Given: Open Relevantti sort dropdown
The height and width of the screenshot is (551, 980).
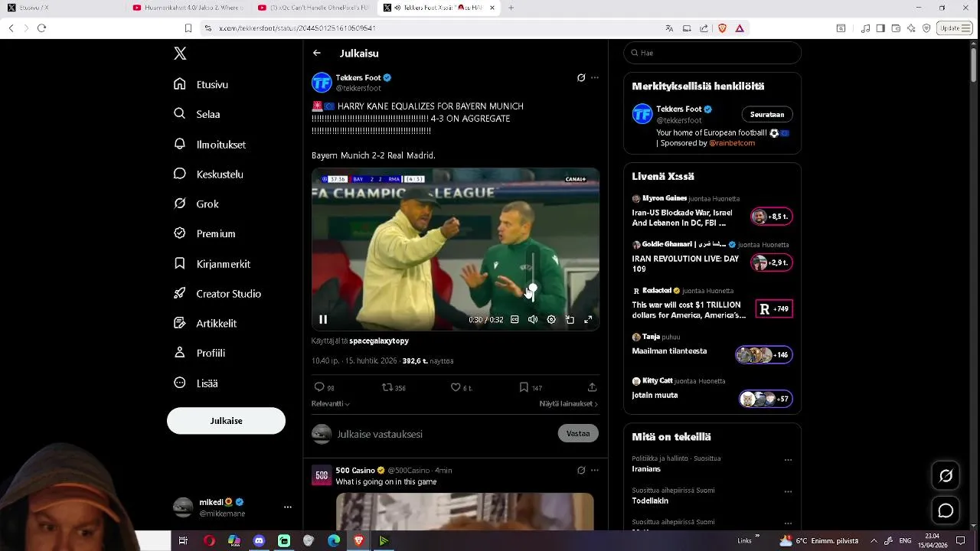Looking at the screenshot, I should [331, 403].
